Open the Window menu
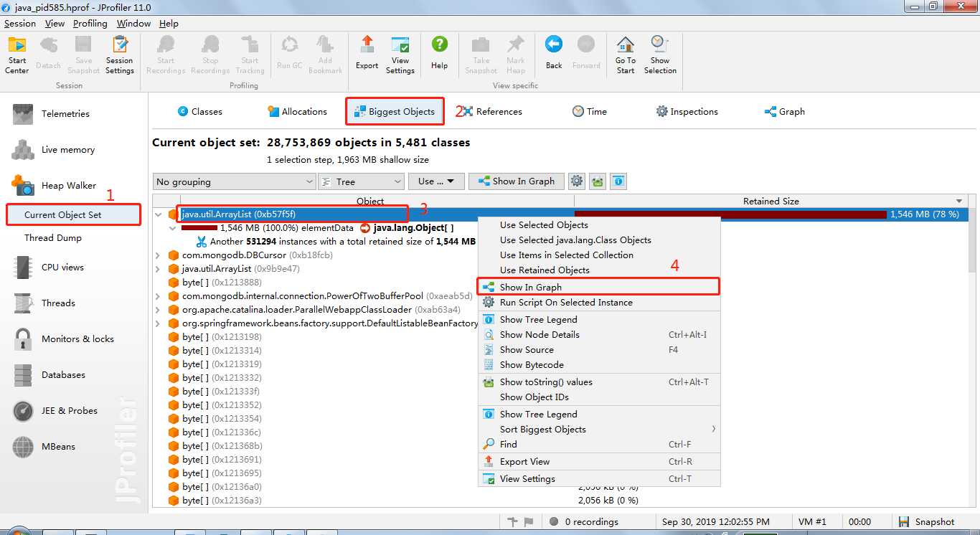Screen dimensions: 980x535 [x=133, y=23]
